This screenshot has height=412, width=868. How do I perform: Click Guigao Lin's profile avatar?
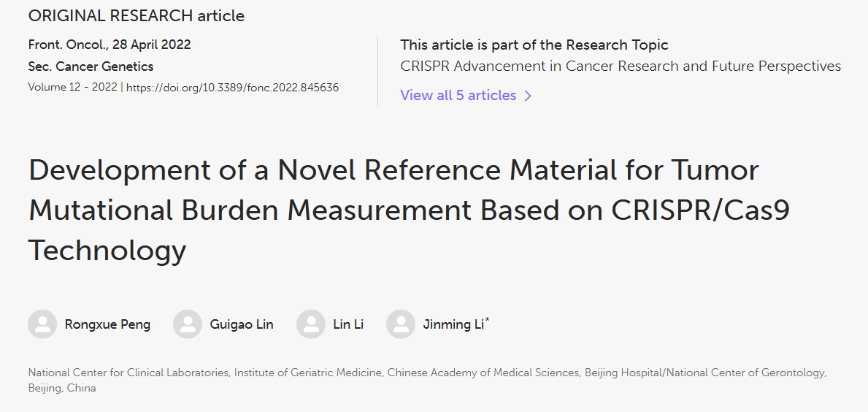tap(188, 324)
